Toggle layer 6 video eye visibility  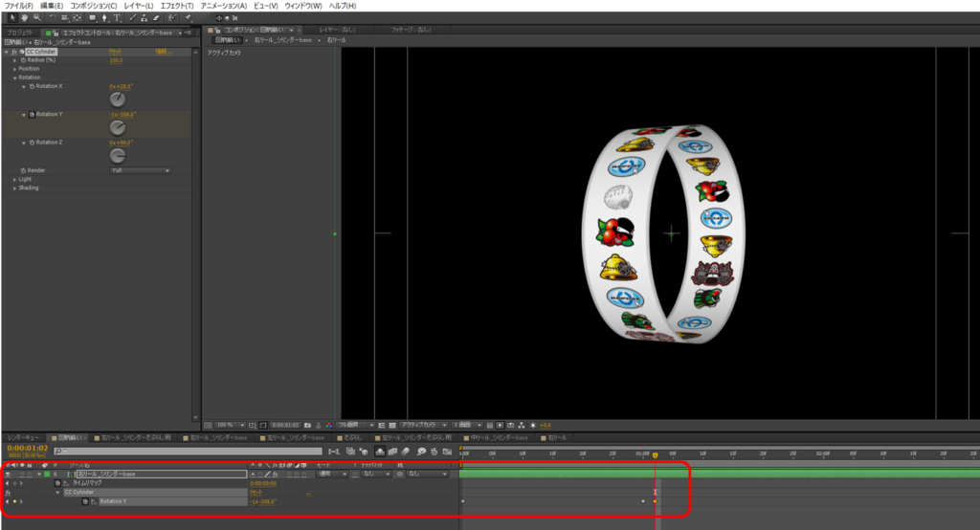(8, 475)
